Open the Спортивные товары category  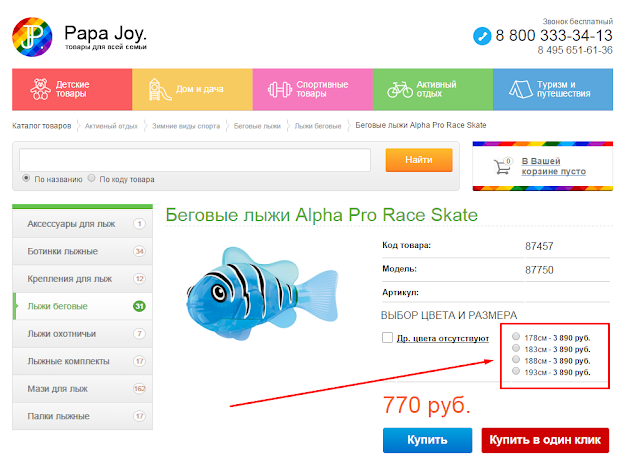pyautogui.click(x=313, y=89)
